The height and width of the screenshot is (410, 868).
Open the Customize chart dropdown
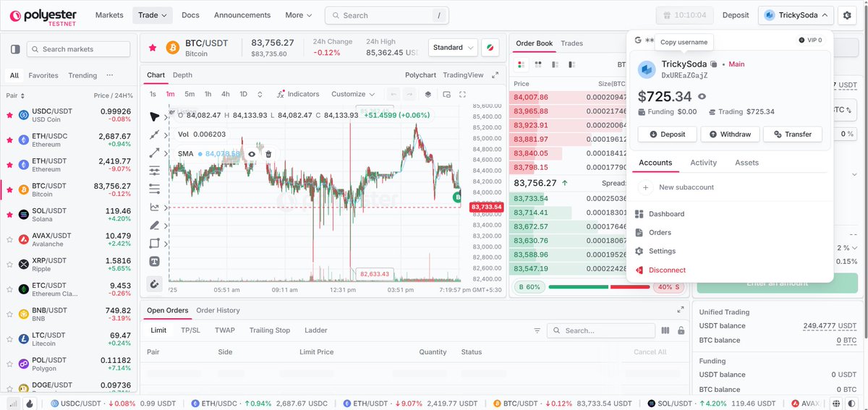pos(353,94)
